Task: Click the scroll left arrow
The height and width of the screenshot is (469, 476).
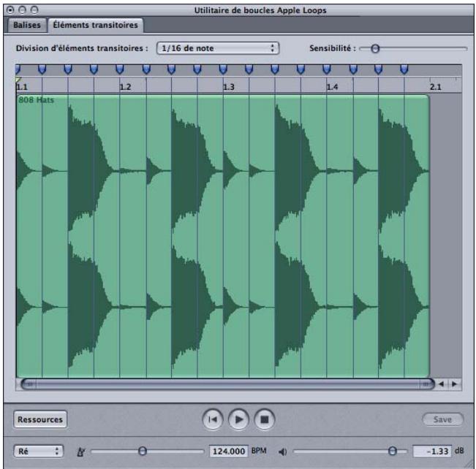Action: 442,384
